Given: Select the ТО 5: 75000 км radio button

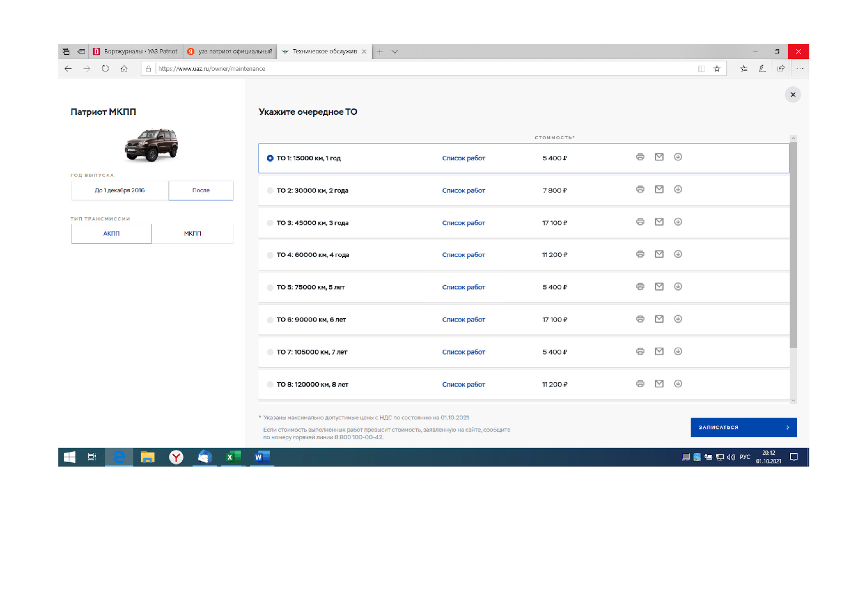Looking at the screenshot, I should [270, 288].
